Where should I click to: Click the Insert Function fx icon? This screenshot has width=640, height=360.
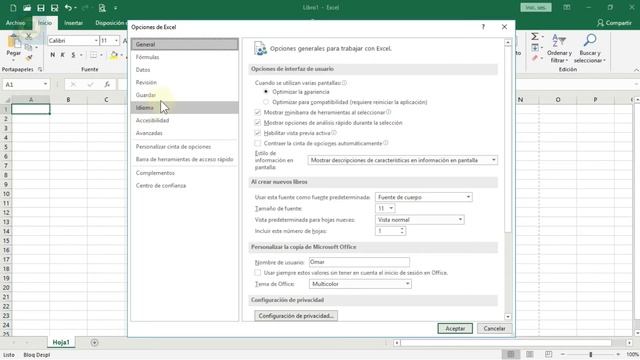pos(107,84)
